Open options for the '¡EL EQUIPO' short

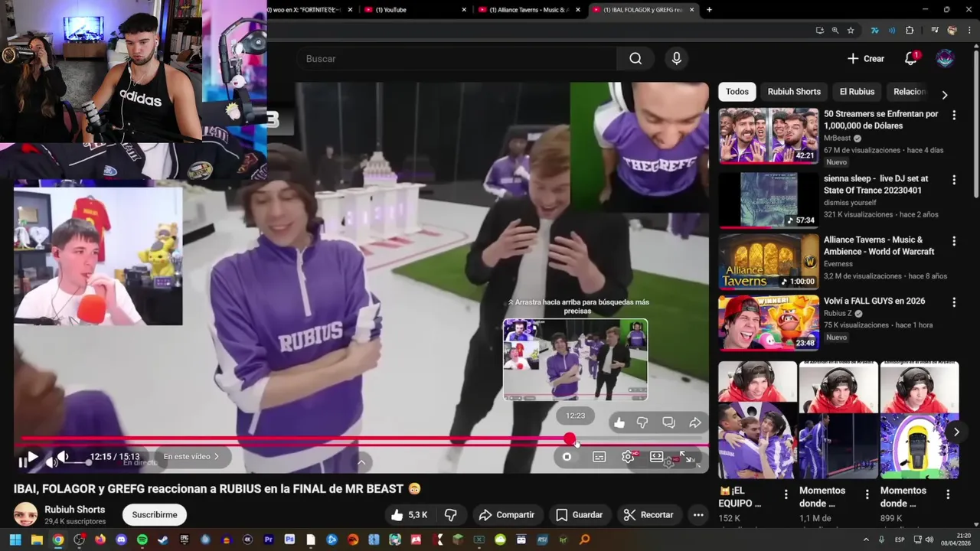point(786,495)
